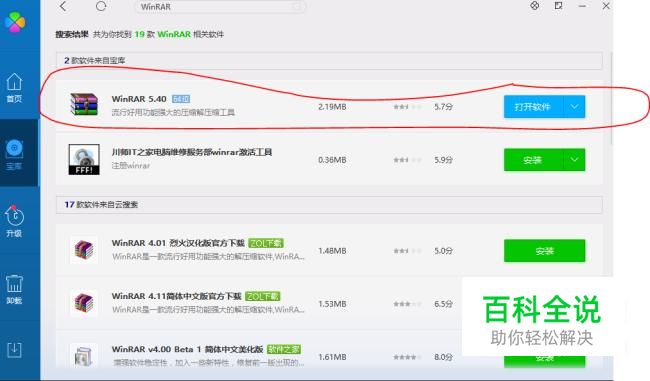This screenshot has height=381, width=650.
Task: Click the WinRAR v4.00 Beta 1 icon
Action: point(84,355)
